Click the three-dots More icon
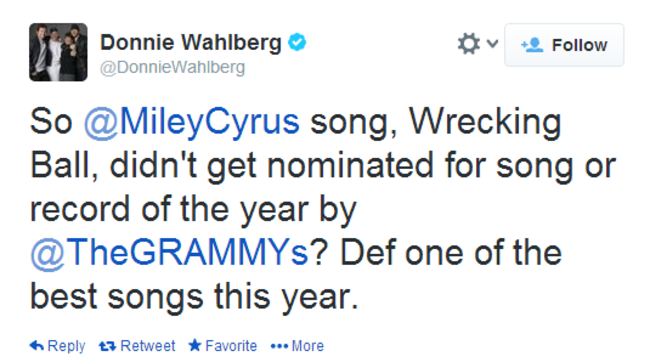The width and height of the screenshot is (650, 362). click(279, 346)
